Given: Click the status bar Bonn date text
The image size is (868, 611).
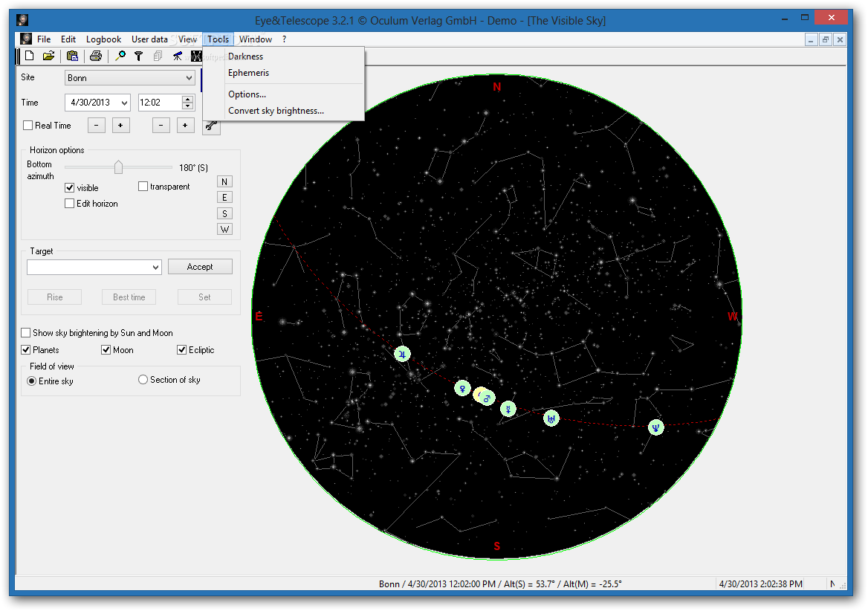Looking at the screenshot, I should tap(500, 584).
